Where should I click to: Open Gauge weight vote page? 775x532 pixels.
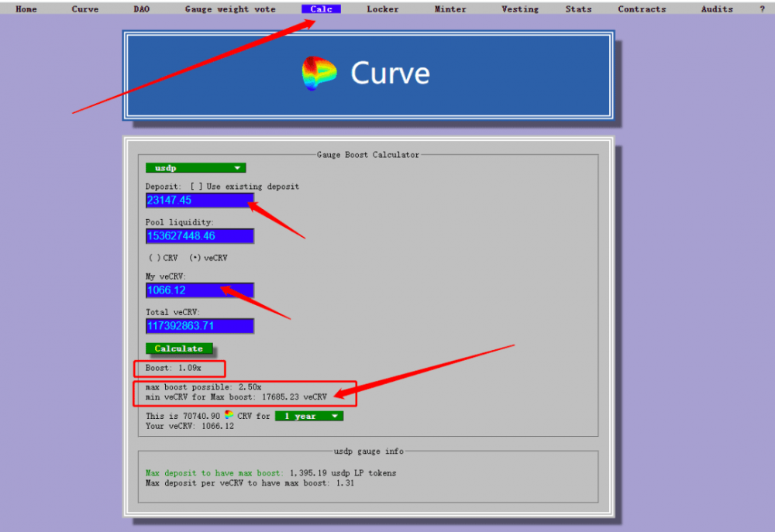pyautogui.click(x=230, y=9)
